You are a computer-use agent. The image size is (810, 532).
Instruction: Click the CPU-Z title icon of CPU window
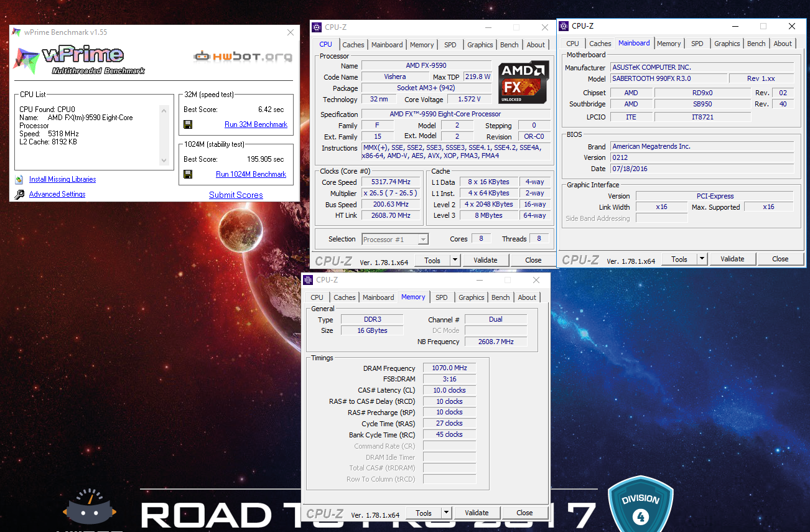pos(318,27)
